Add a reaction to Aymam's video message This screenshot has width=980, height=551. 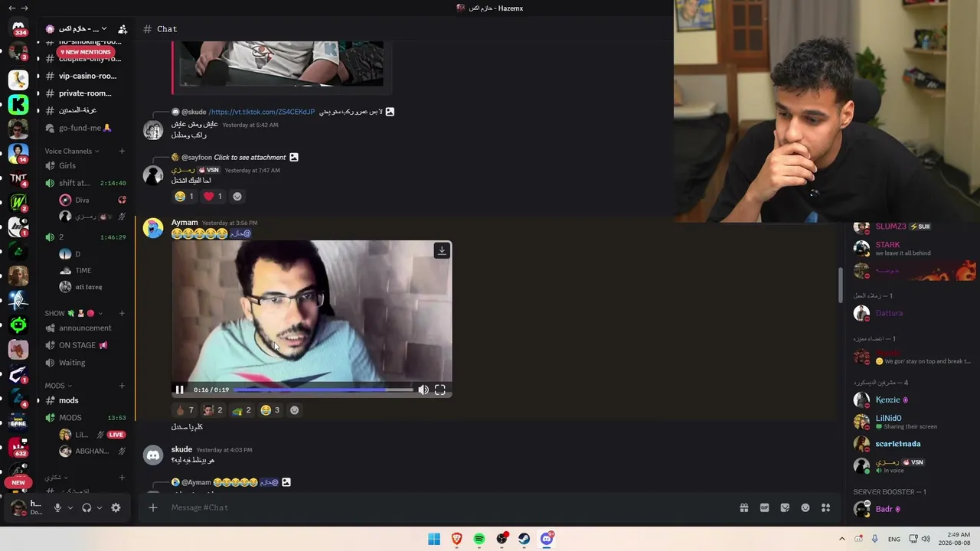pos(294,410)
